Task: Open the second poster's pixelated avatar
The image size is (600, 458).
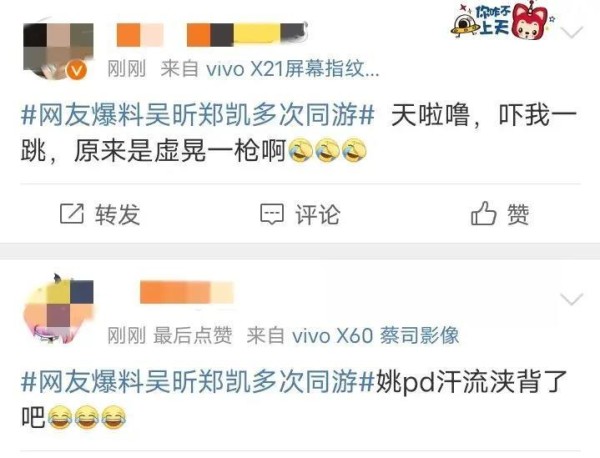Action: (58, 309)
